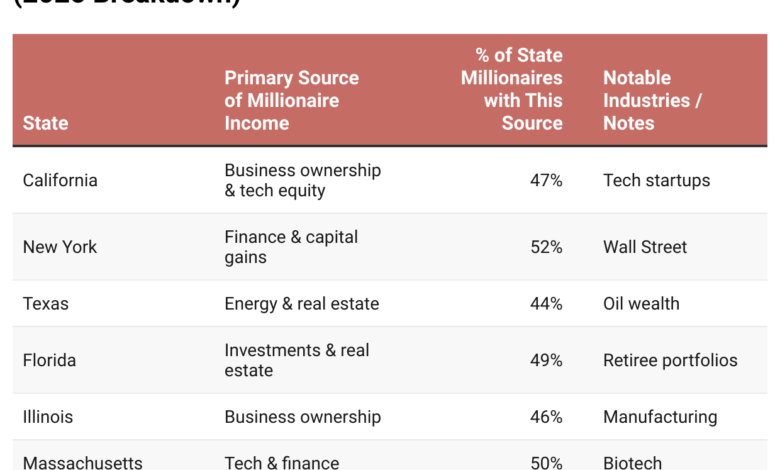Select the Manufacturing note for Illinois

click(x=660, y=417)
